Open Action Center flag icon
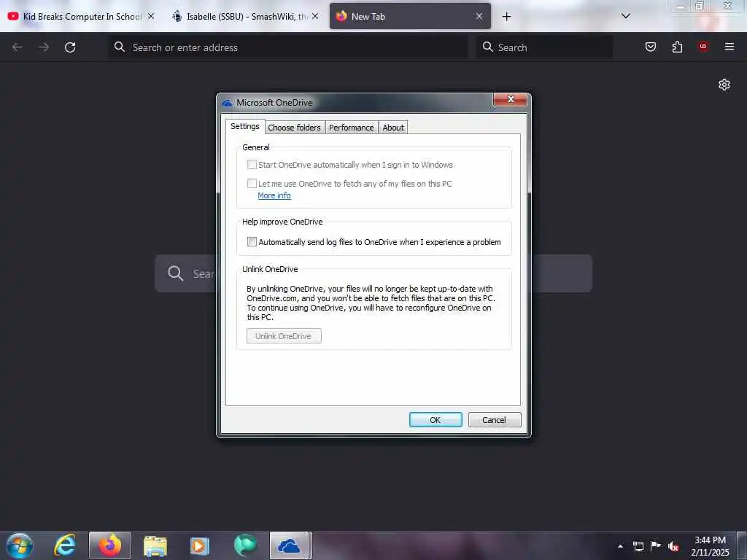 click(656, 545)
